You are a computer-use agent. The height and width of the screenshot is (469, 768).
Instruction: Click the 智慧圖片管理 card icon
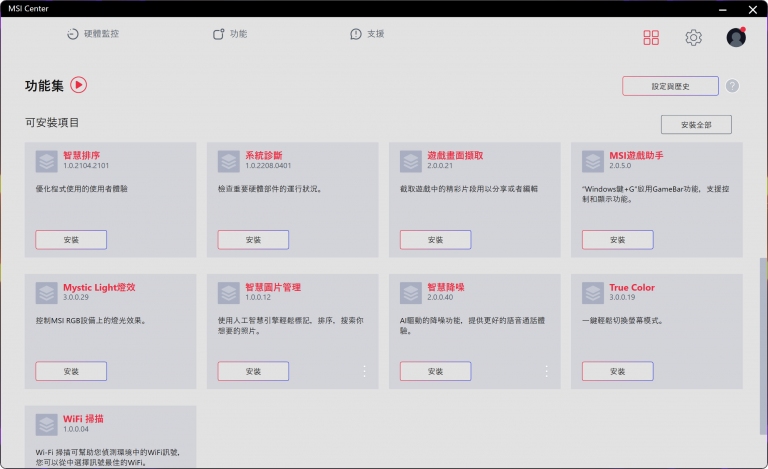tap(229, 293)
